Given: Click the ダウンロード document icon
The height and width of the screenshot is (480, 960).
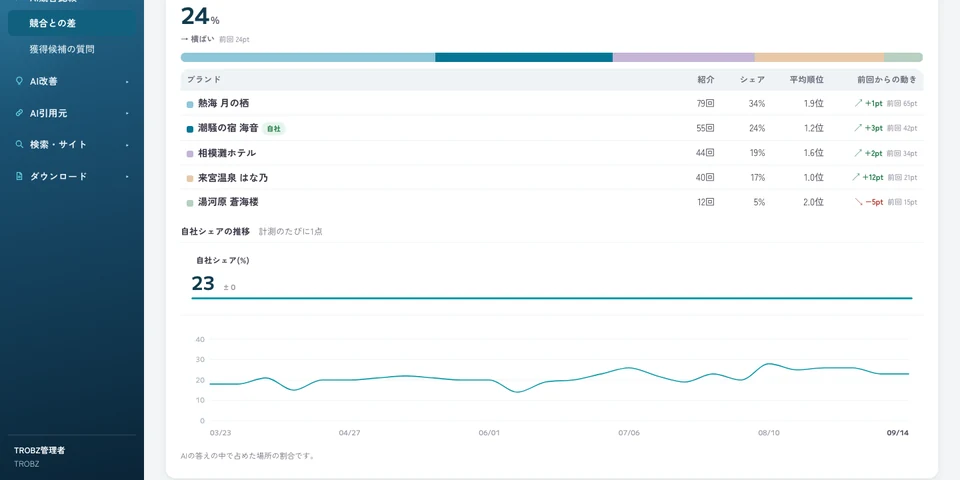Looking at the screenshot, I should [x=19, y=176].
